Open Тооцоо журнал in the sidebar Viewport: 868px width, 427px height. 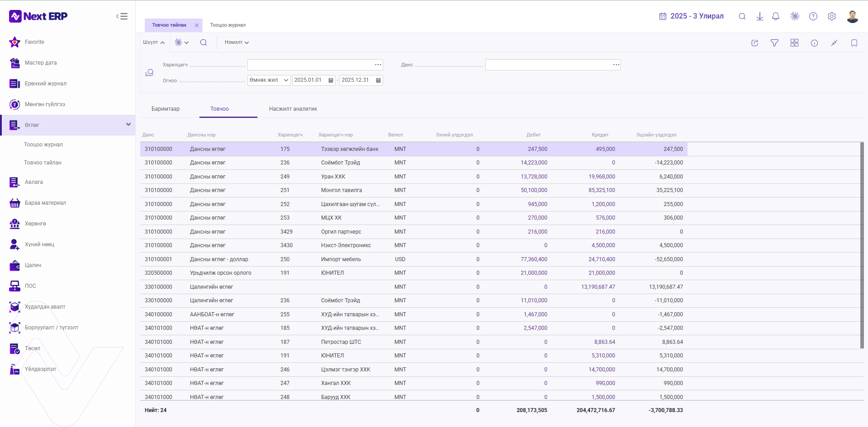(x=43, y=145)
